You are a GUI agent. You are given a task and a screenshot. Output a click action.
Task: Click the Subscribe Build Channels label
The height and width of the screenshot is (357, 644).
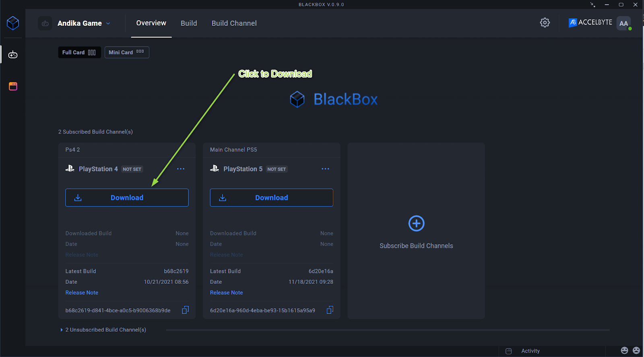416,246
